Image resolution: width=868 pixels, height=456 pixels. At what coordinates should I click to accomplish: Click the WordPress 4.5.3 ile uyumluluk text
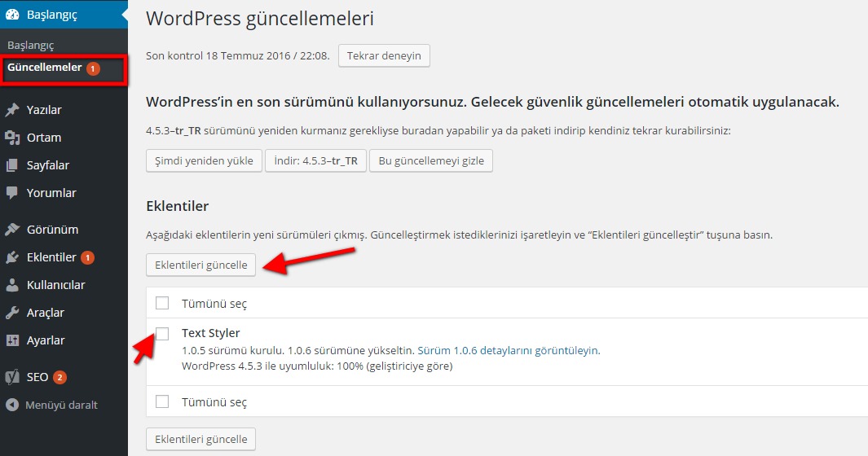(317, 366)
